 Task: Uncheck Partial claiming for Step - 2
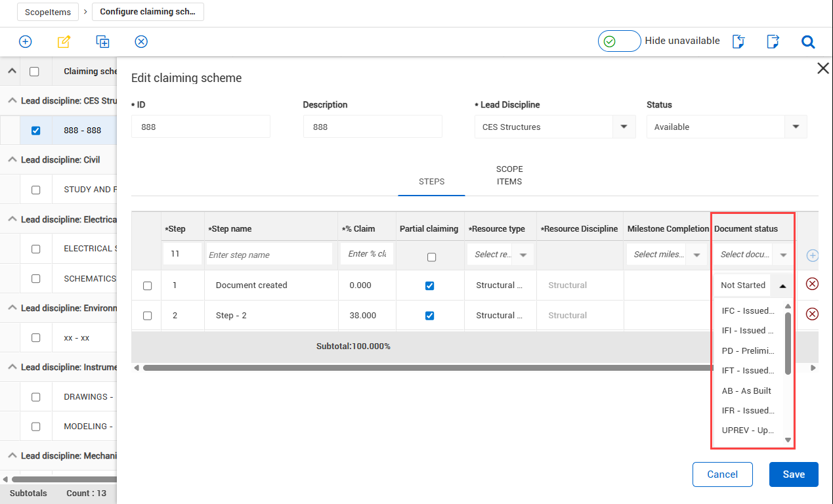(x=430, y=316)
